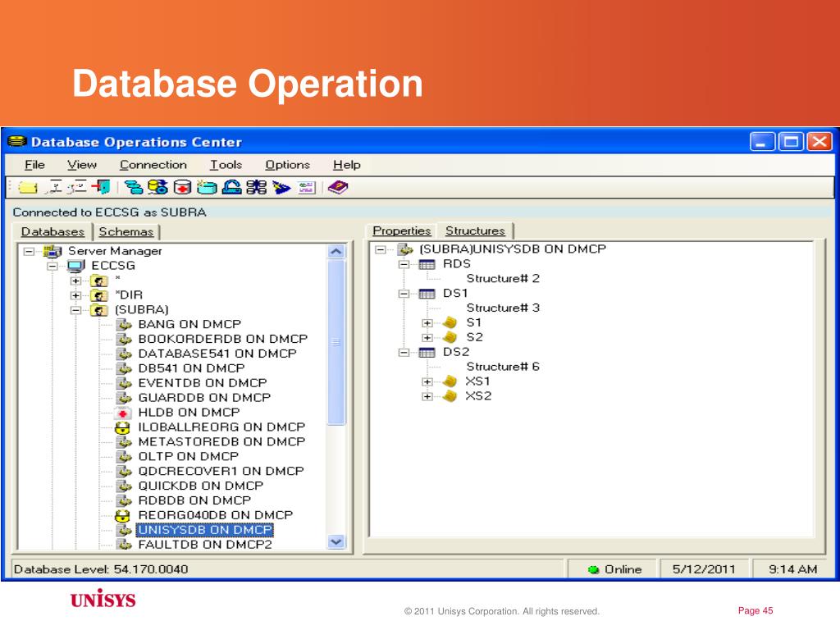Select BOOKORDERDB ON DMCP in the database list
Image resolution: width=840 pixels, height=630 pixels.
coord(223,339)
